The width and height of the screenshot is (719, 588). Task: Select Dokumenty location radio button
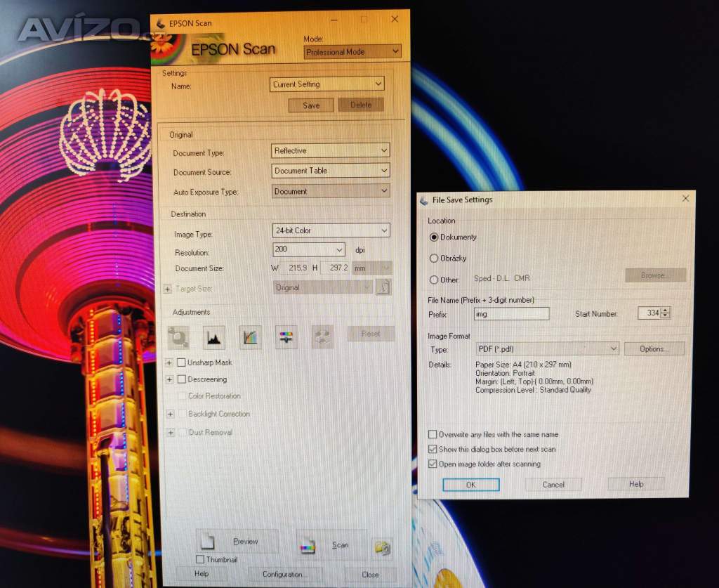tap(434, 237)
